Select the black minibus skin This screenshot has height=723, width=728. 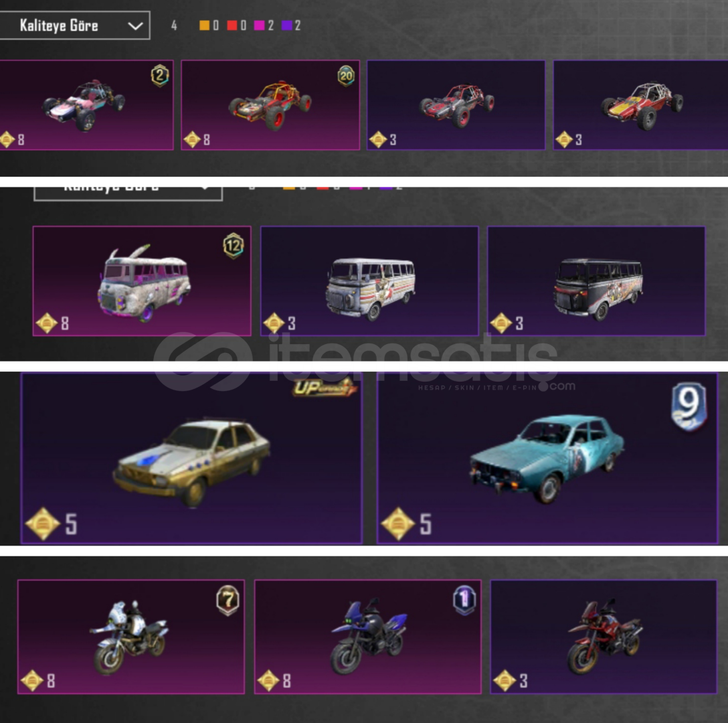596,281
